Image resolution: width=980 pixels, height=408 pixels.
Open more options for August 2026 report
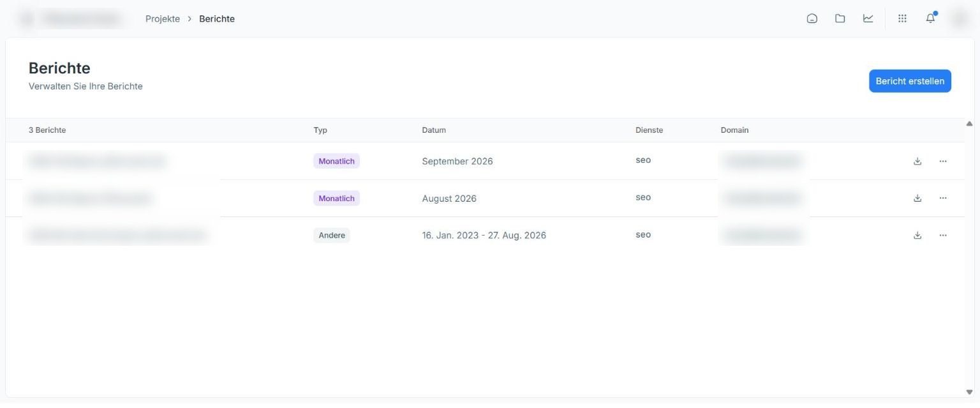click(x=943, y=198)
